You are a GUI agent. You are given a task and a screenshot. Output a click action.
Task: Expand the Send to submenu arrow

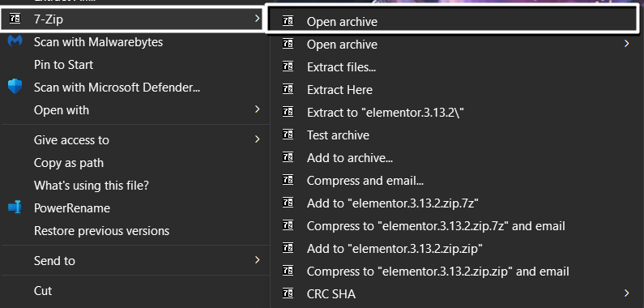point(257,260)
